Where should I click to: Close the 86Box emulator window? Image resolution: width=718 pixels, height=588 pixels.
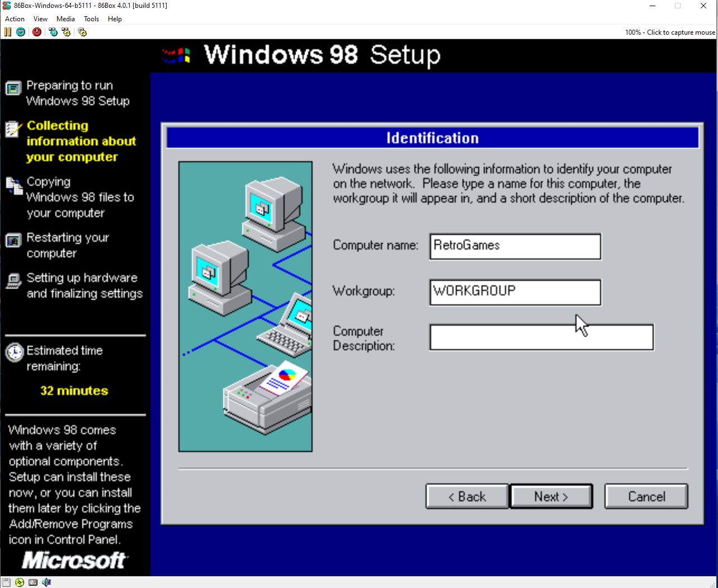(x=703, y=6)
